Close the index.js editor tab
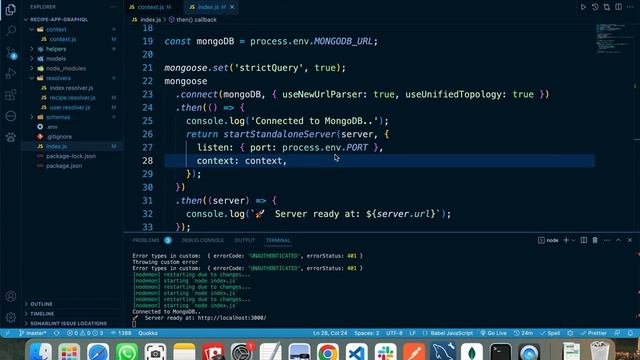Viewport: 640px width, 360px height. (232, 7)
